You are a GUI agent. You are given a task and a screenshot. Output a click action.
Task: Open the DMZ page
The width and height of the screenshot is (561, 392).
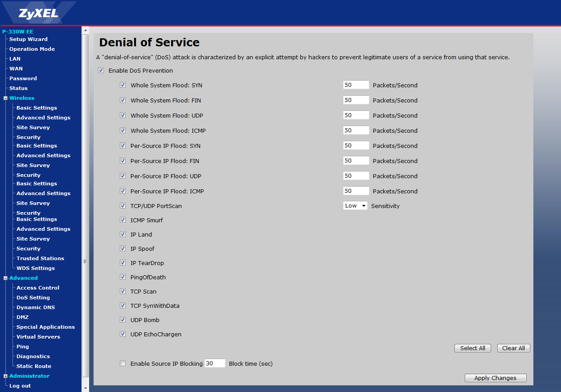pyautogui.click(x=22, y=317)
